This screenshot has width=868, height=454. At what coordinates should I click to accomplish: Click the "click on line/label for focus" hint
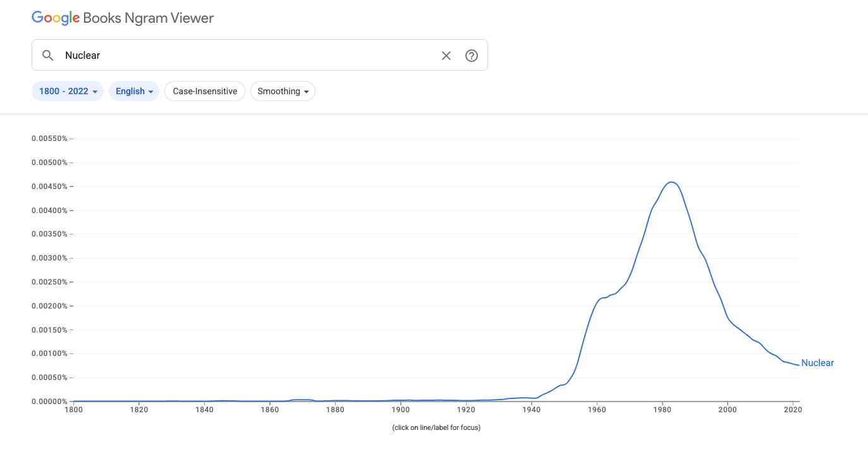click(436, 428)
